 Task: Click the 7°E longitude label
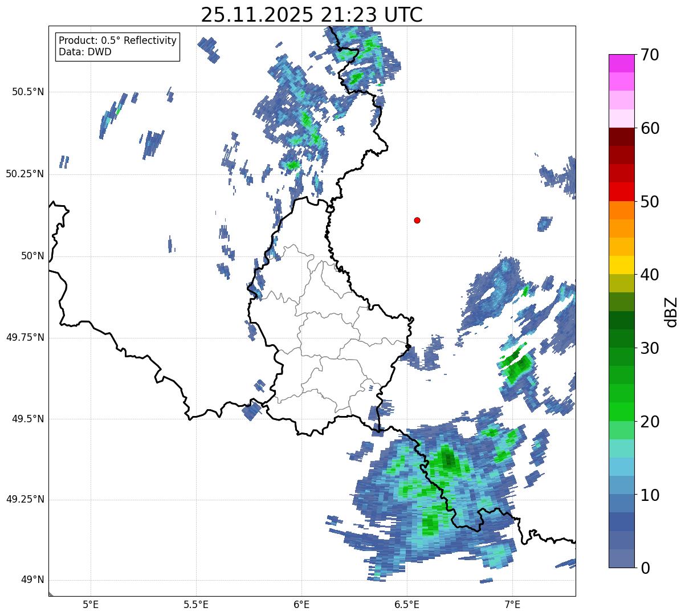coord(512,604)
